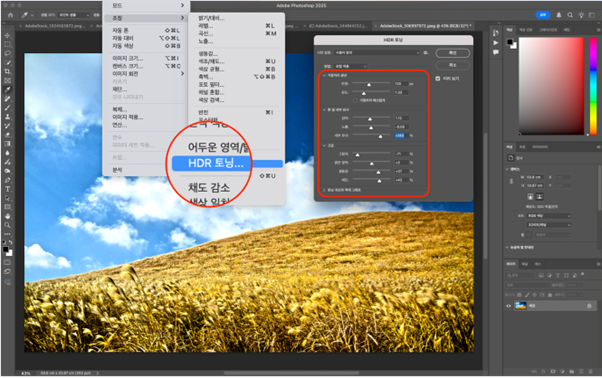Open the collapsed History panel icon
The width and height of the screenshot is (602, 378).
496,33
